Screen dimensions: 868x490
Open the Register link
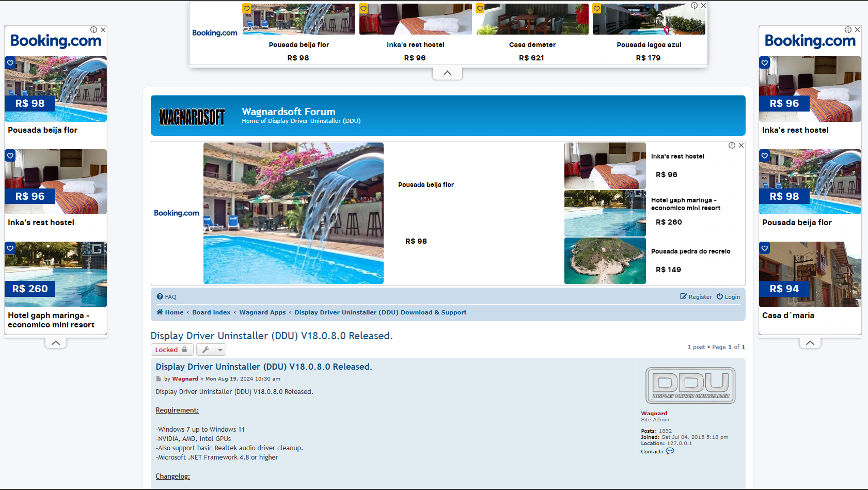(x=696, y=297)
